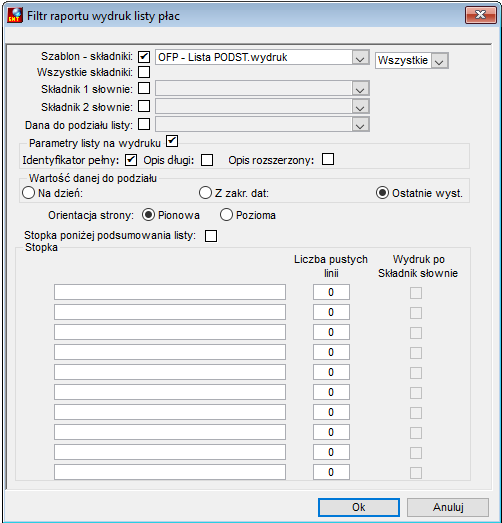Viewport: 502px width, 523px height.
Task: Click third Stopka footer text field
Action: point(170,332)
